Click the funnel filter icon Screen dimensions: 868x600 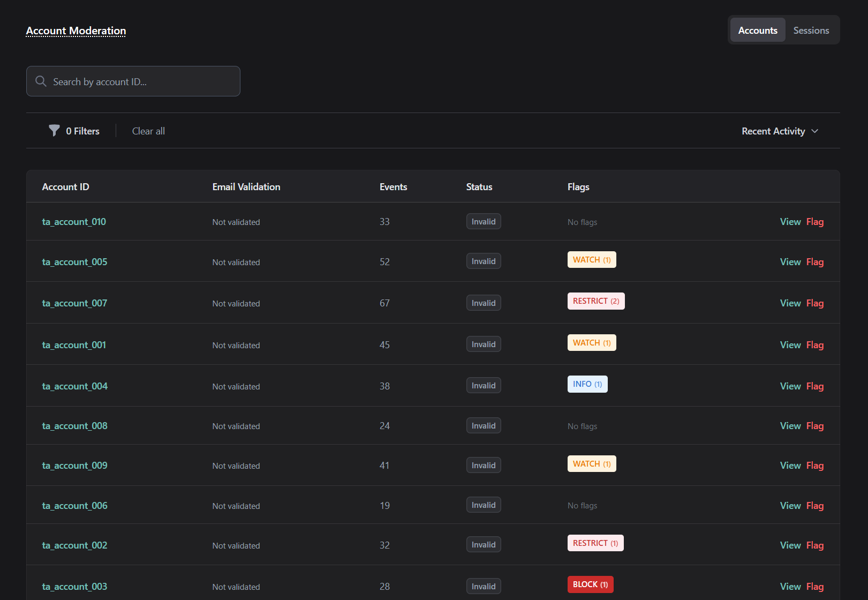tap(54, 131)
